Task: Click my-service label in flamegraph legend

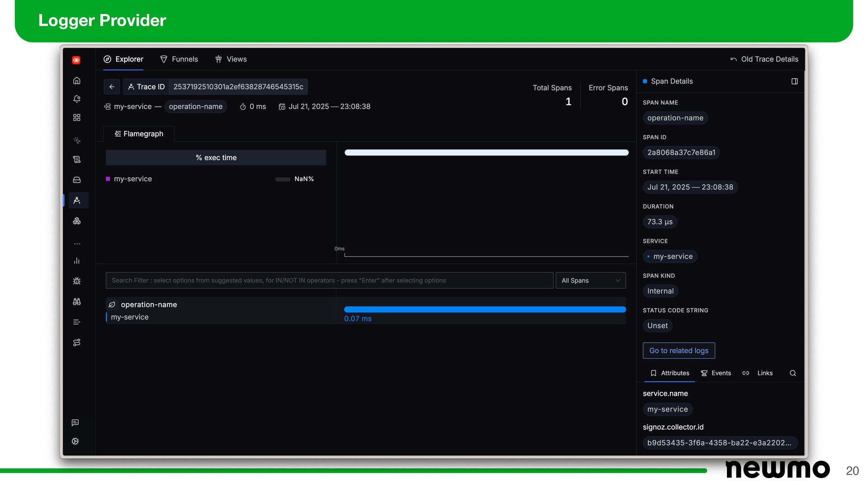Action: [x=133, y=179]
